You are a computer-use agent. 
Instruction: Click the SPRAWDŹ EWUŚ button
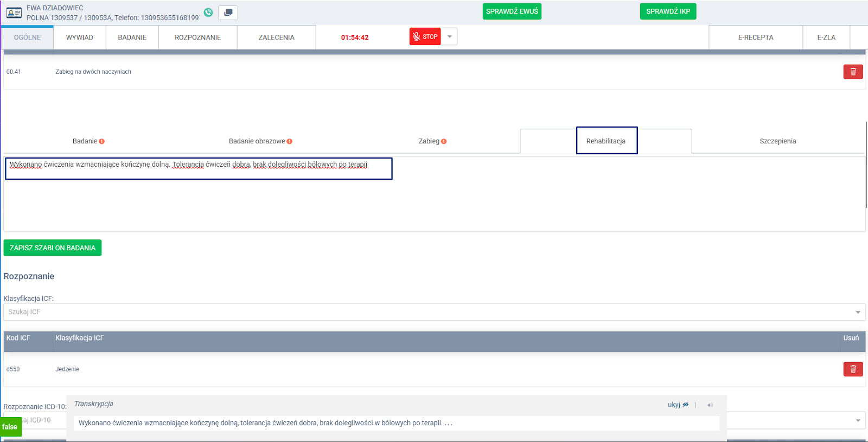512,11
